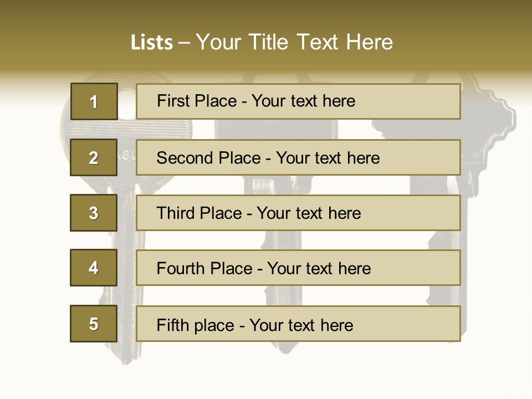Image resolution: width=532 pixels, height=399 pixels.
Task: Click the number 3 square
Action: tap(94, 213)
